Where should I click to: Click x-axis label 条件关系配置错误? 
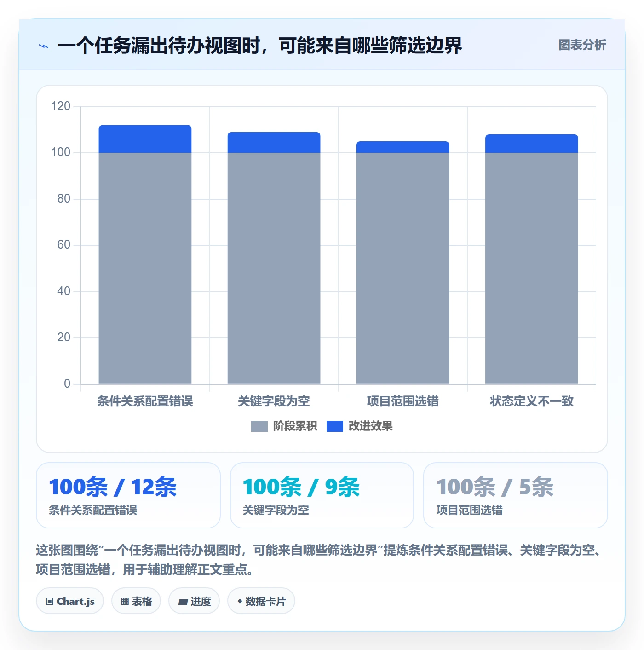click(145, 401)
